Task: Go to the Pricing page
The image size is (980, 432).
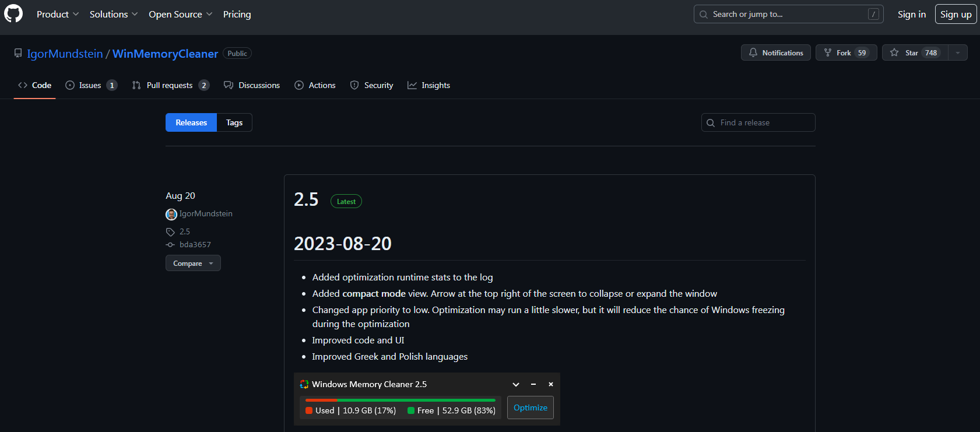Action: [x=237, y=14]
